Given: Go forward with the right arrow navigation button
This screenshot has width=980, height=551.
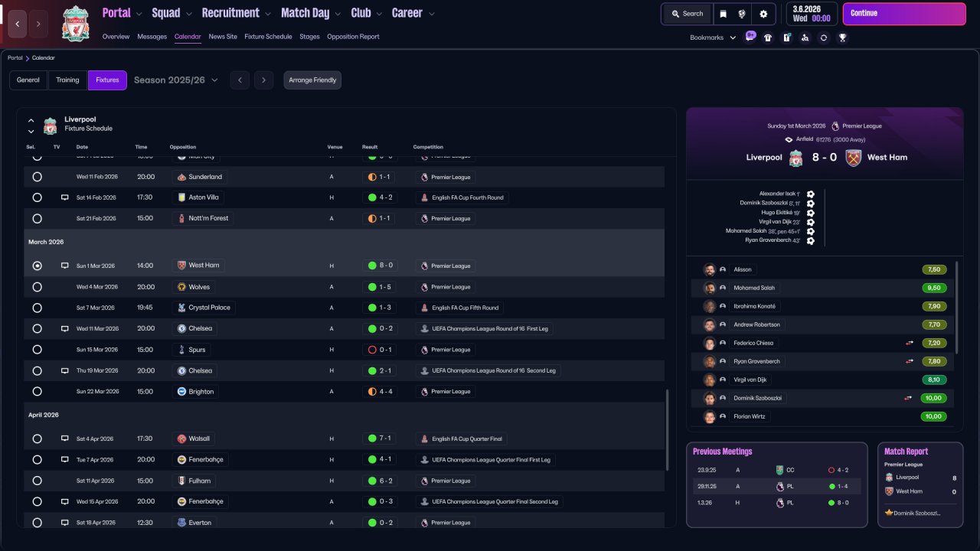Looking at the screenshot, I should click(x=39, y=24).
